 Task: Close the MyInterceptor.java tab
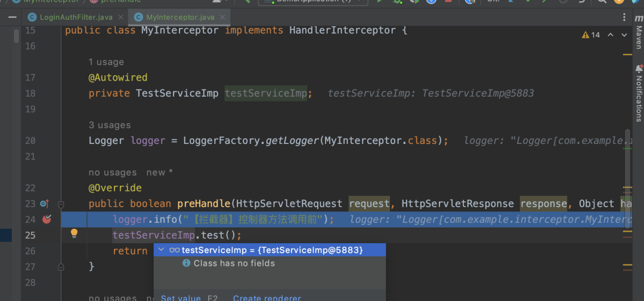(222, 17)
